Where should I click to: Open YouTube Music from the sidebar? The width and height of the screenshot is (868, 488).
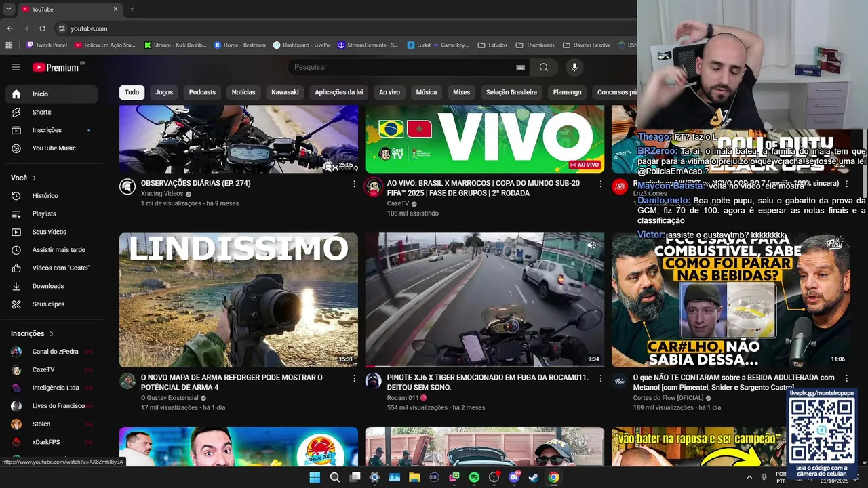coord(52,148)
